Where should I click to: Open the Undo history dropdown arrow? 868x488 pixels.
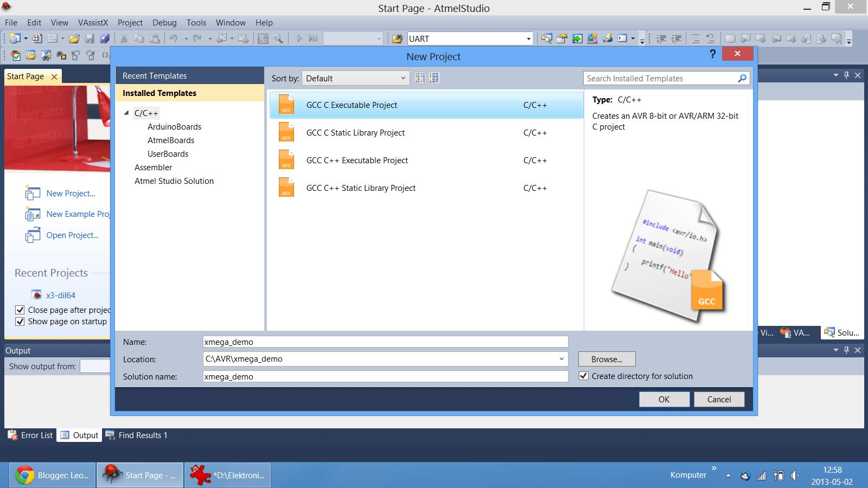point(186,38)
